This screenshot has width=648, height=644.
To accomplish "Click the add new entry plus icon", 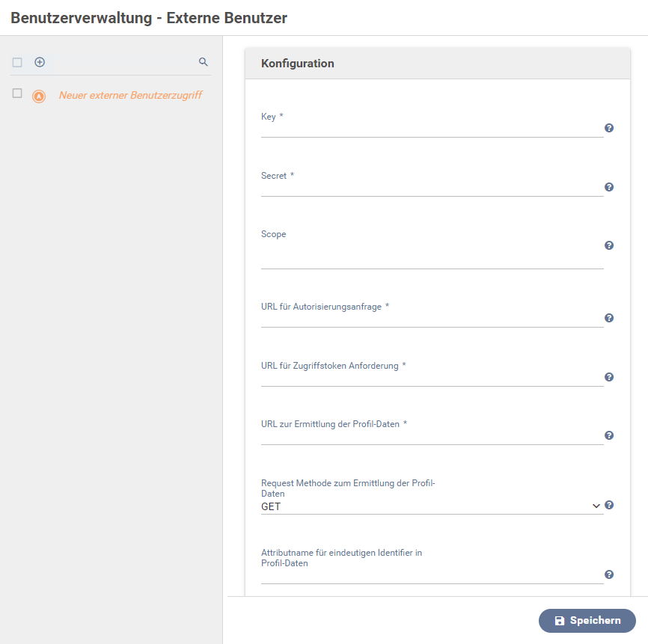I will [40, 62].
